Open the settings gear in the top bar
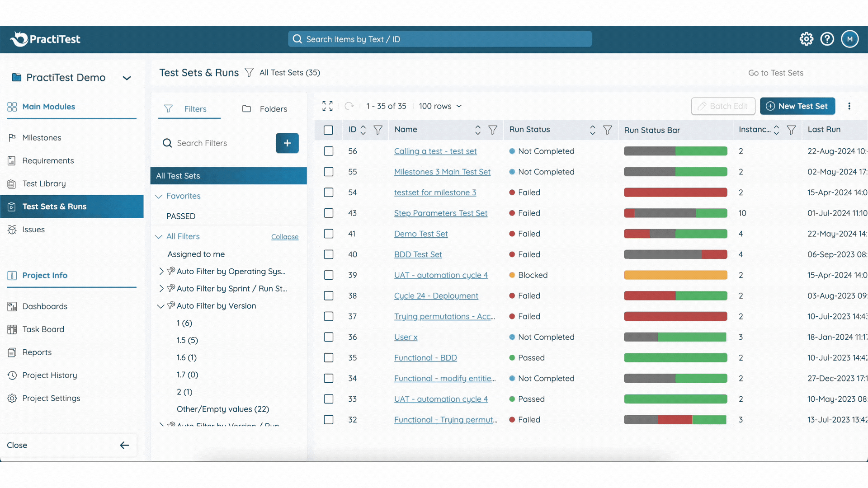Screen dimensions: 868x488 click(807, 39)
